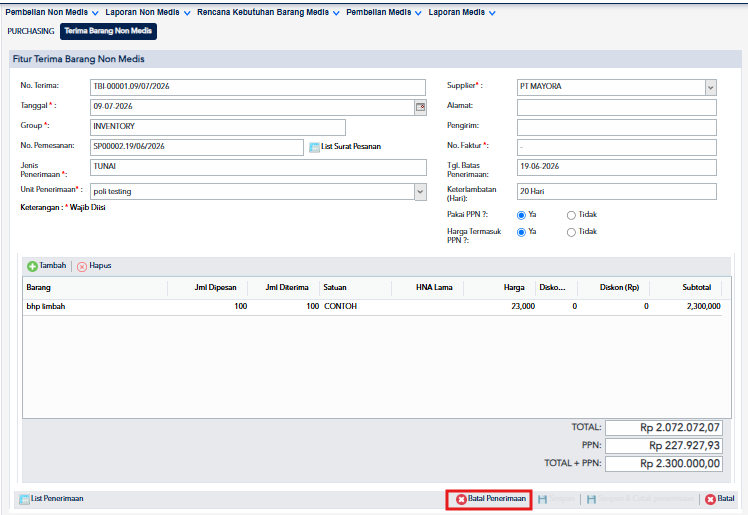Click the Alamat input field
Viewport: 748px width, 515px height.
[x=616, y=108]
